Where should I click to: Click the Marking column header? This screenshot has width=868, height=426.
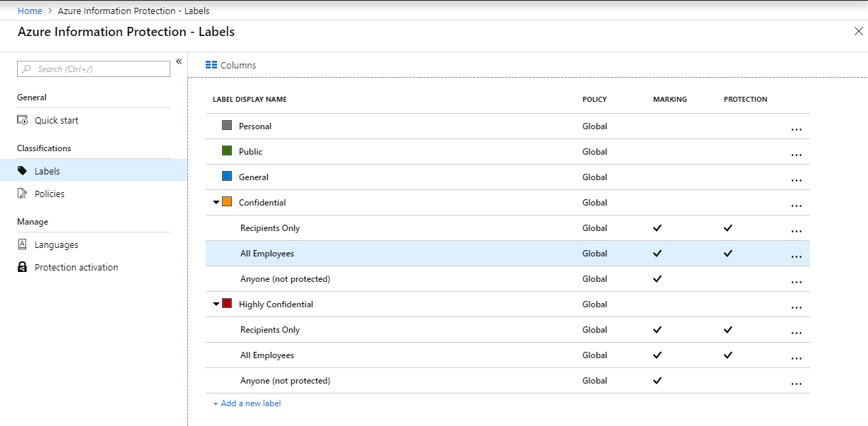(670, 100)
